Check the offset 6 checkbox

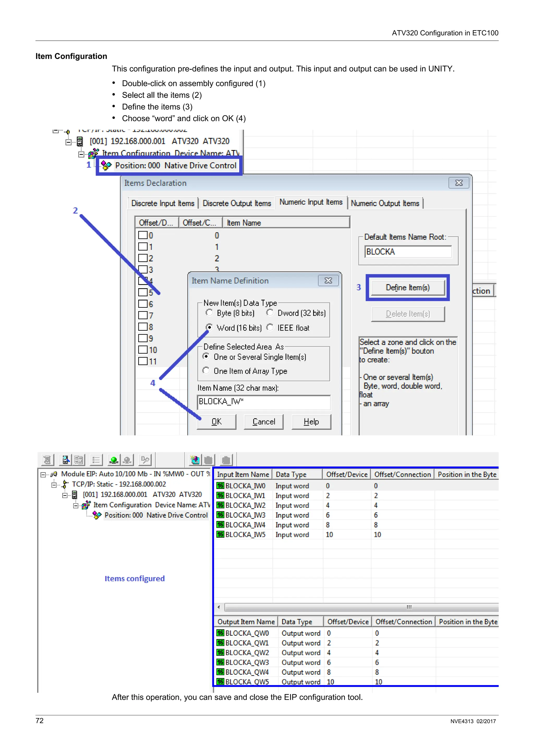(x=143, y=304)
